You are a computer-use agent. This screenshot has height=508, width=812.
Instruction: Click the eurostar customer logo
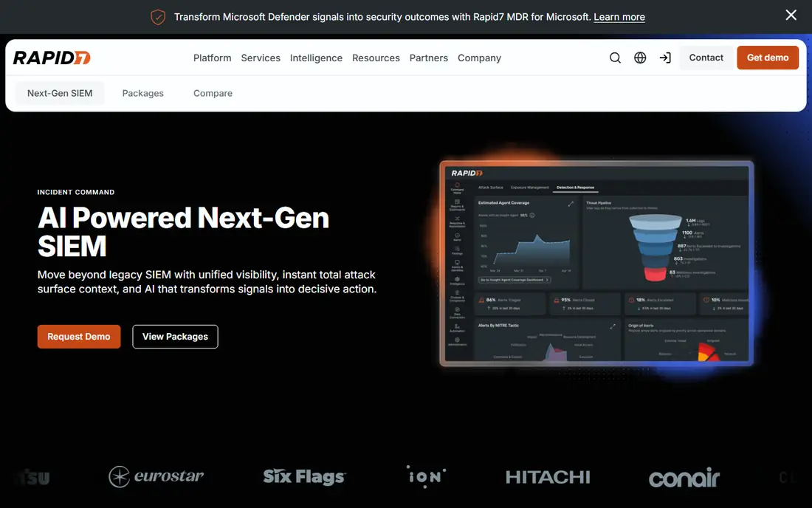pyautogui.click(x=156, y=476)
